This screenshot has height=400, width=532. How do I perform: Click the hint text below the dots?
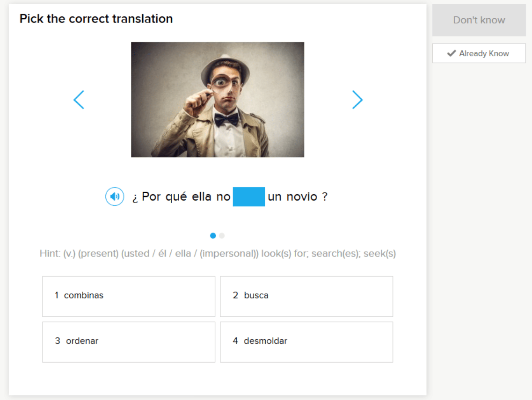pos(218,254)
